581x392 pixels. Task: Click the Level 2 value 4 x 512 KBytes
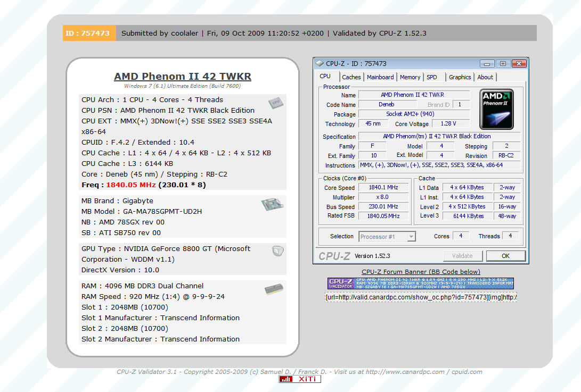click(x=467, y=206)
